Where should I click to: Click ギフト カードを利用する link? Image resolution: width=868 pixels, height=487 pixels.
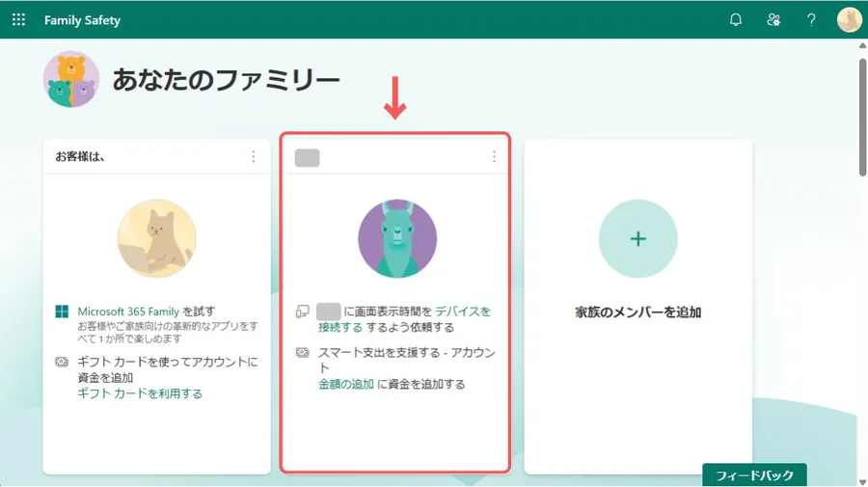click(x=140, y=393)
